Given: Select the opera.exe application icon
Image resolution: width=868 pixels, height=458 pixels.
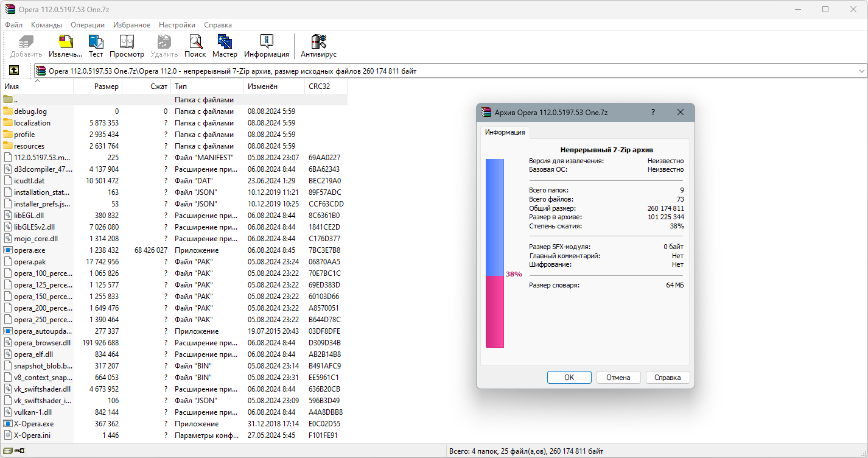Looking at the screenshot, I should point(8,250).
